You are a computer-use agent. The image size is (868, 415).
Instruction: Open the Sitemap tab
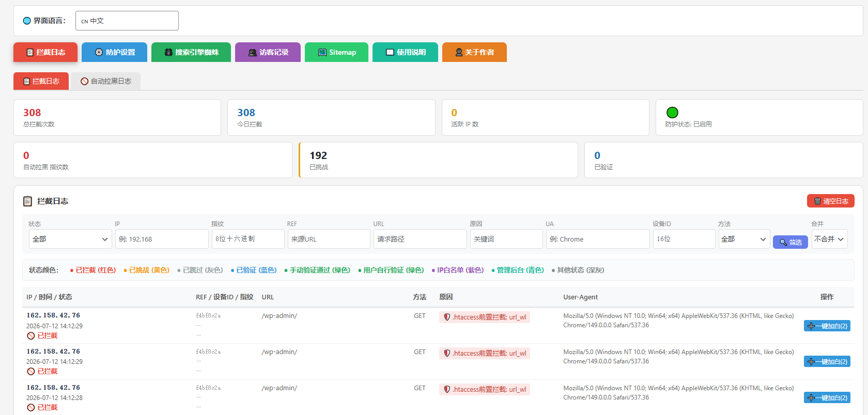[336, 52]
